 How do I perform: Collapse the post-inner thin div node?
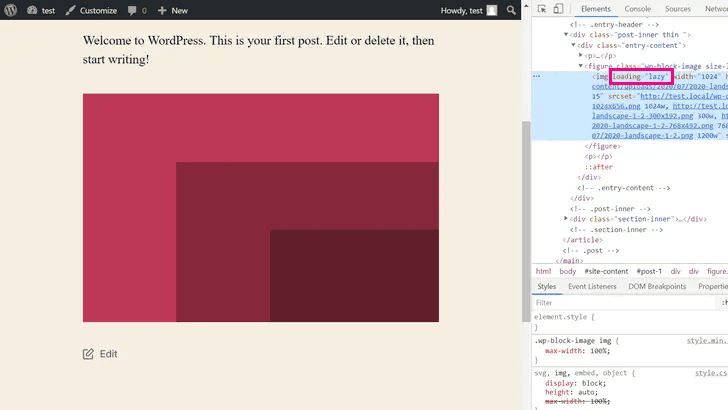click(x=566, y=34)
